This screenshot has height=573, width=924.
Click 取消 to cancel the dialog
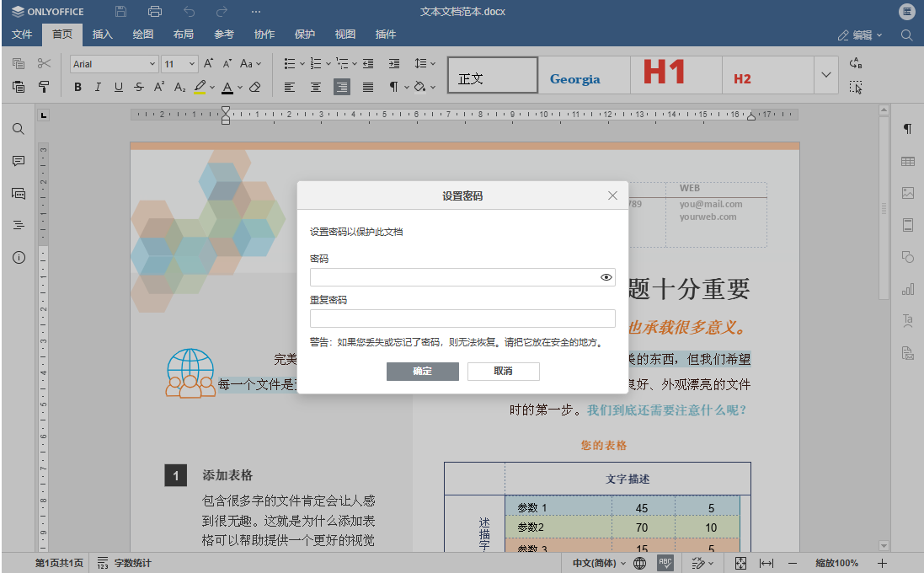[503, 371]
